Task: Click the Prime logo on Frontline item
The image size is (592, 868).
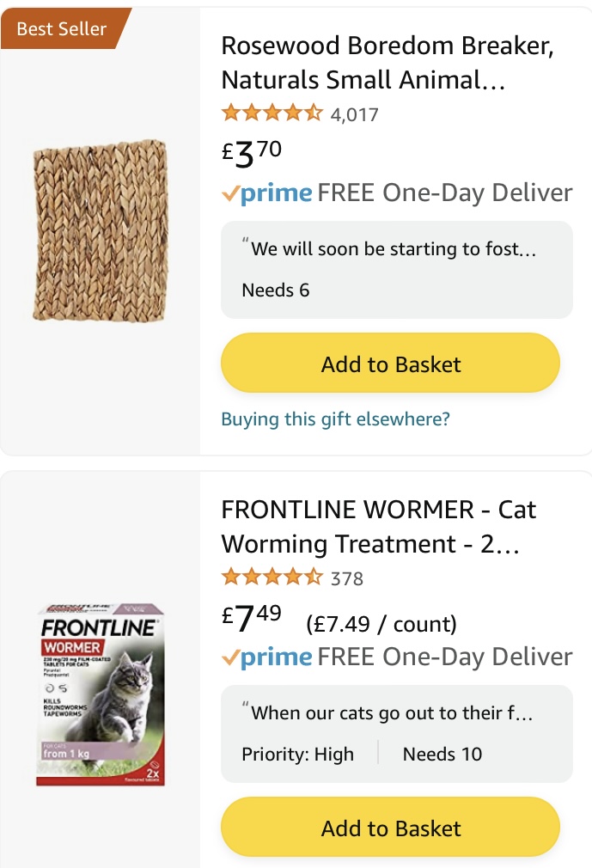Action: [267, 657]
